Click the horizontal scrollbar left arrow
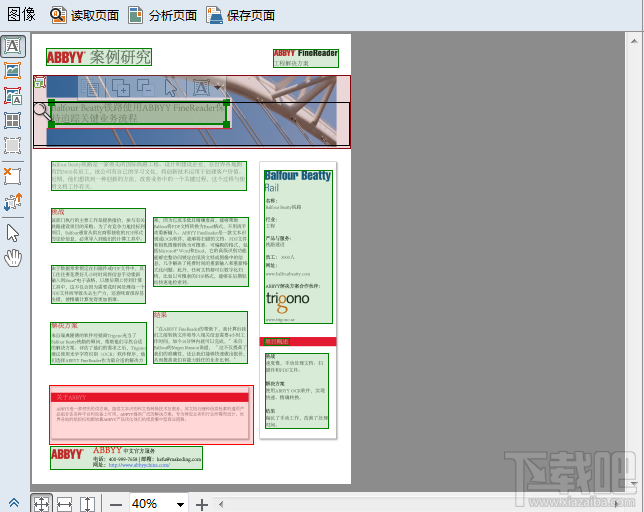Viewport: 644px width, 512px height. (x=221, y=504)
